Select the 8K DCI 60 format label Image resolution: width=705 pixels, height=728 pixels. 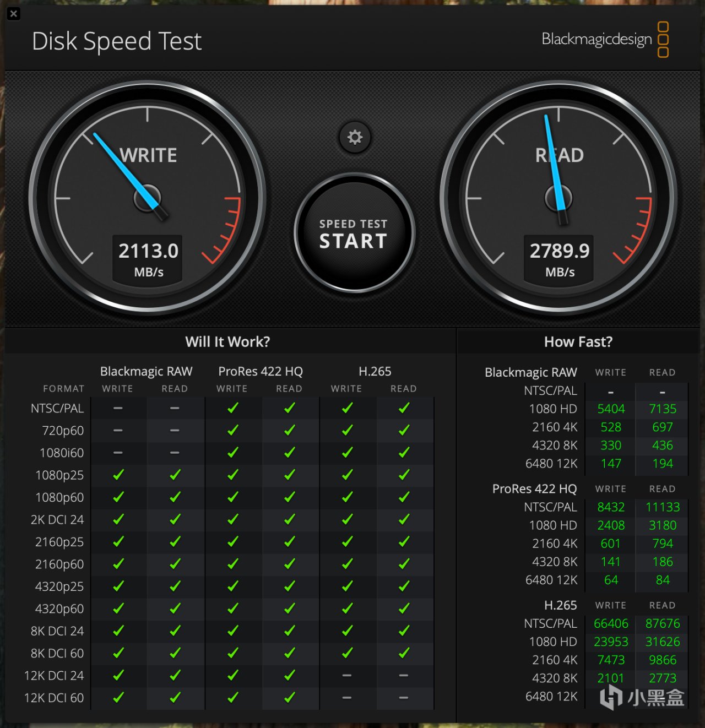tap(57, 653)
